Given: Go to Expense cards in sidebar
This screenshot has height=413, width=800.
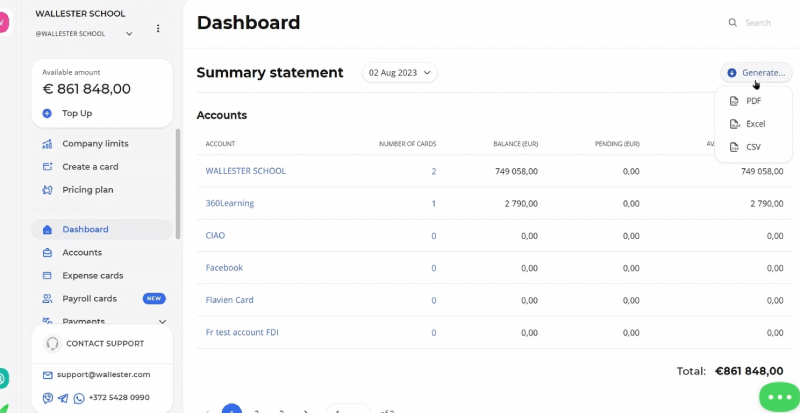Looking at the screenshot, I should (x=92, y=276).
